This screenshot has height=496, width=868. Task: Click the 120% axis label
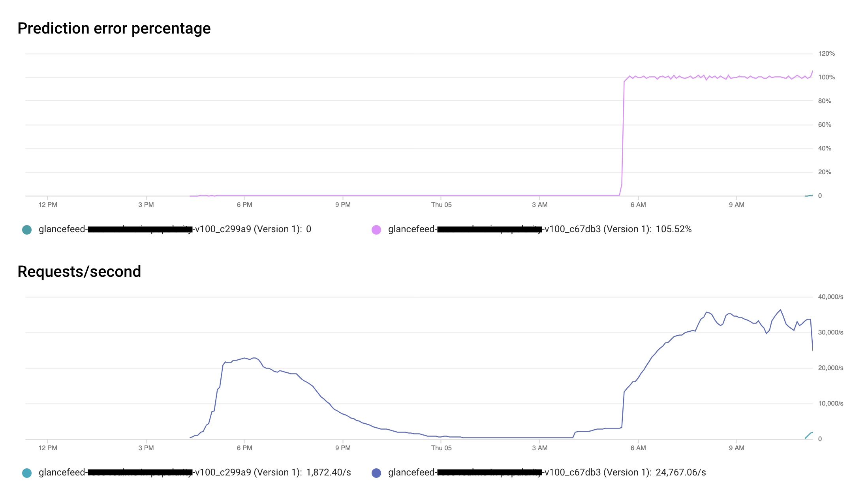pos(827,54)
